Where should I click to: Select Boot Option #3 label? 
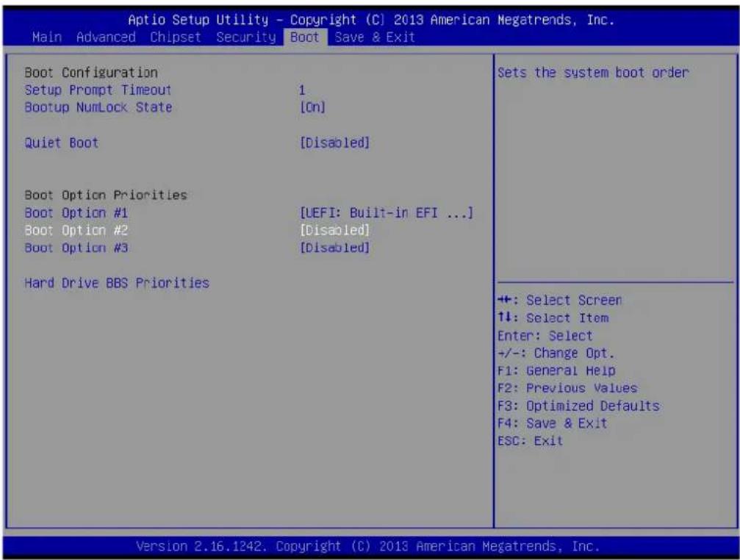tap(76, 248)
